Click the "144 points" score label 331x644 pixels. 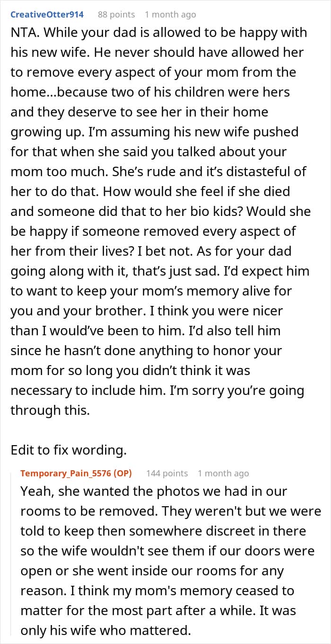tap(167, 473)
